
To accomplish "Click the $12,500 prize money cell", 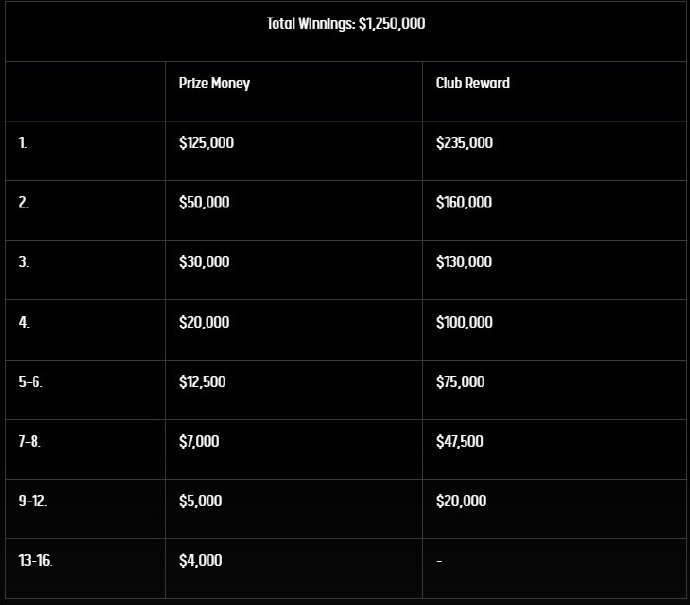I will (202, 382).
